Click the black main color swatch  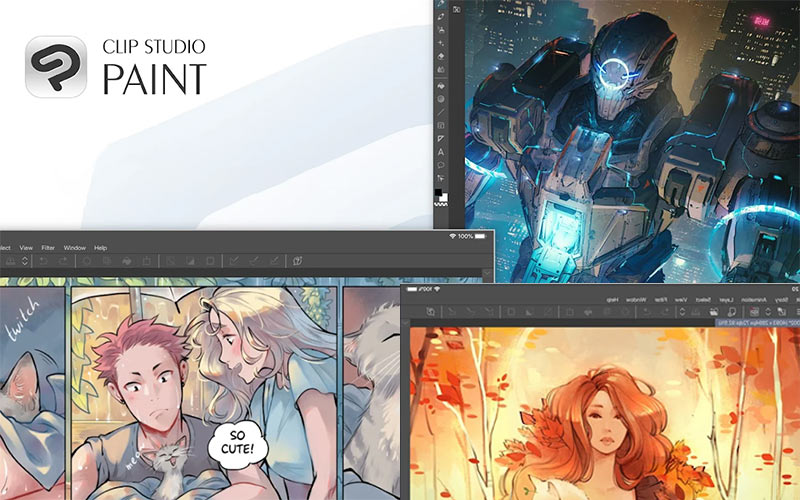click(x=438, y=192)
